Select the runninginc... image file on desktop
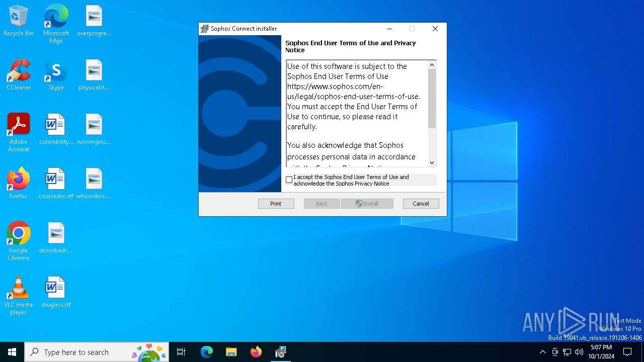Viewport: 644px width, 362px height. (94, 129)
